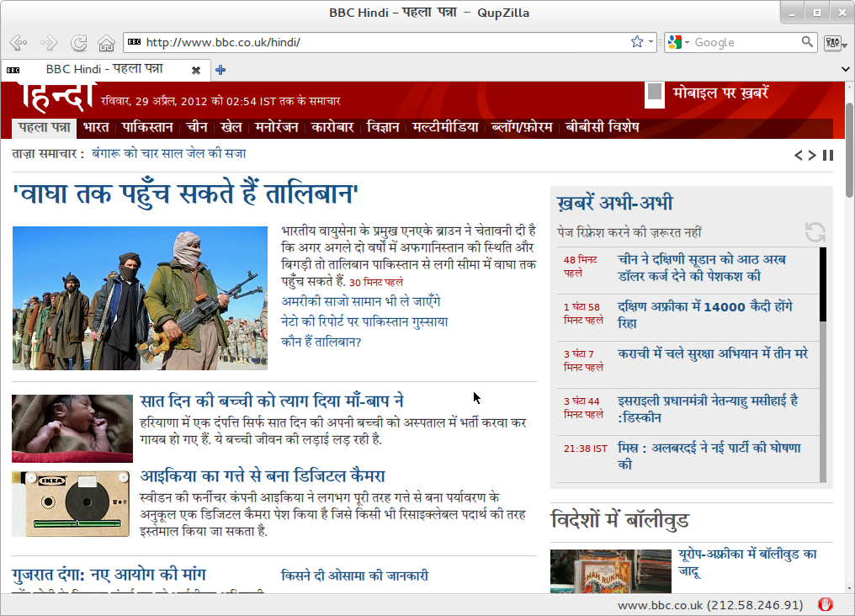Click the refresh icon in ख़बरें अभी-अभी panel

pos(815,232)
